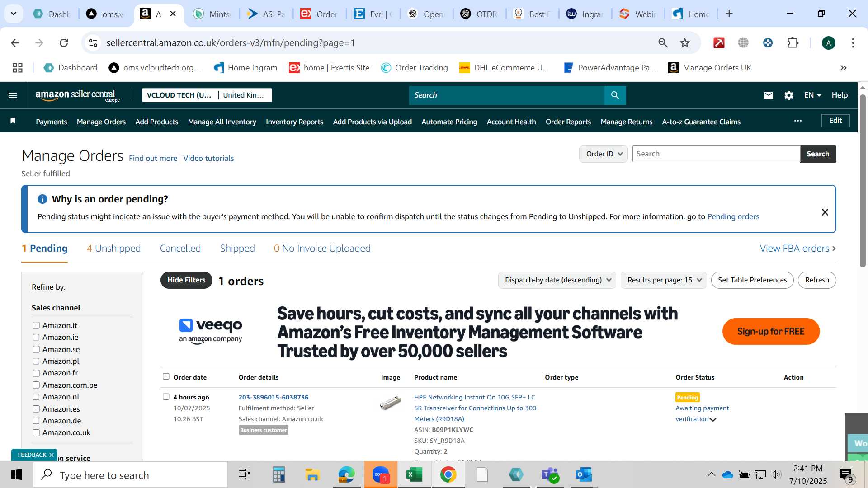Open Chrome three-dot menu
This screenshot has height=488, width=868.
click(853, 43)
